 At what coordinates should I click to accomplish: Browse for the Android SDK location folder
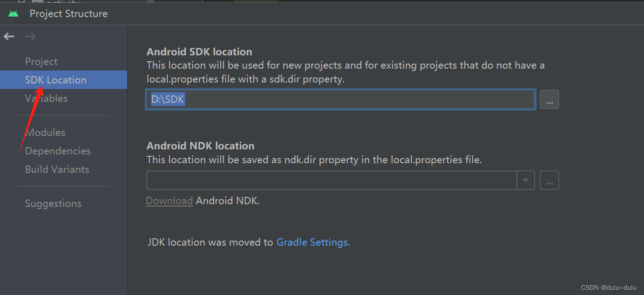click(x=550, y=100)
